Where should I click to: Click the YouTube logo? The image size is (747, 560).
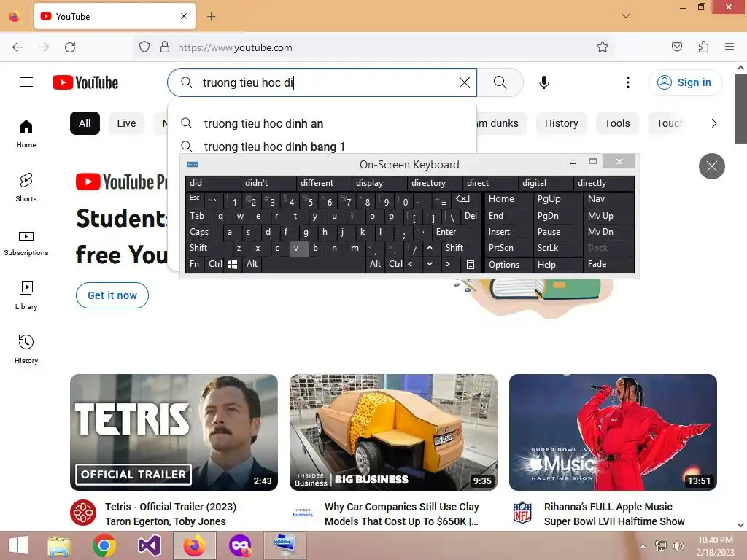point(85,82)
